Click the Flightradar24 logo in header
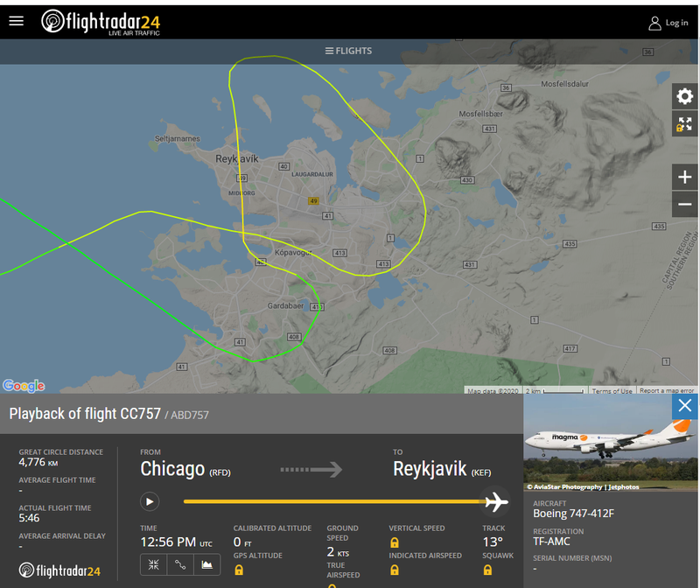Image resolution: width=700 pixels, height=588 pixels. (101, 22)
